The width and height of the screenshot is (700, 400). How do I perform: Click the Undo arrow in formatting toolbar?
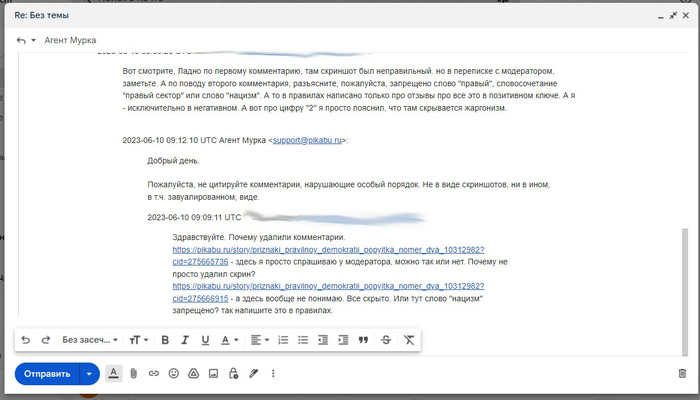[26, 340]
